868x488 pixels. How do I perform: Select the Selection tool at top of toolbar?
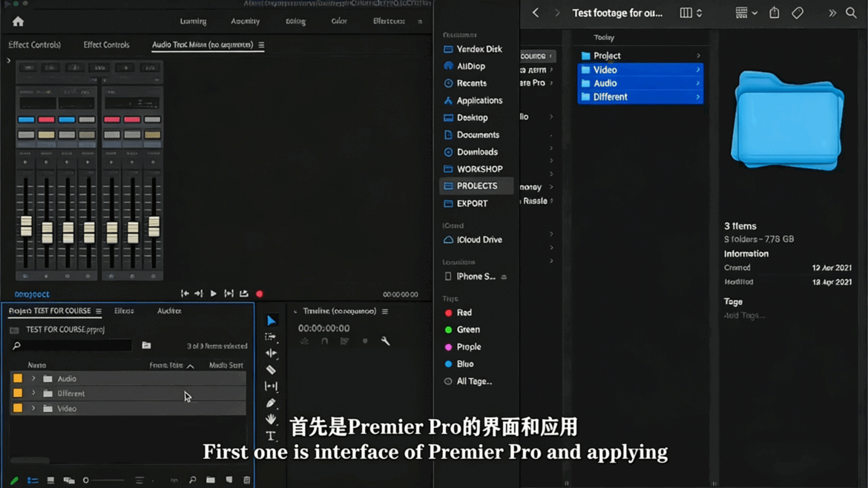pyautogui.click(x=271, y=320)
